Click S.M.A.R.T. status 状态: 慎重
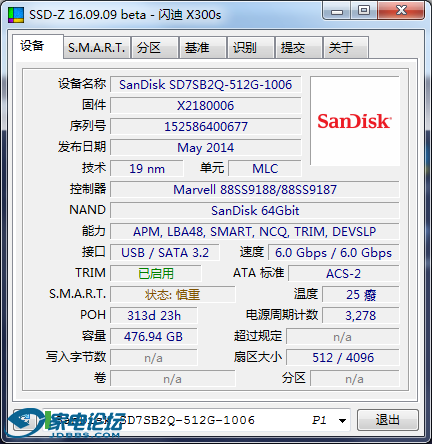432x444 pixels. coord(172,295)
